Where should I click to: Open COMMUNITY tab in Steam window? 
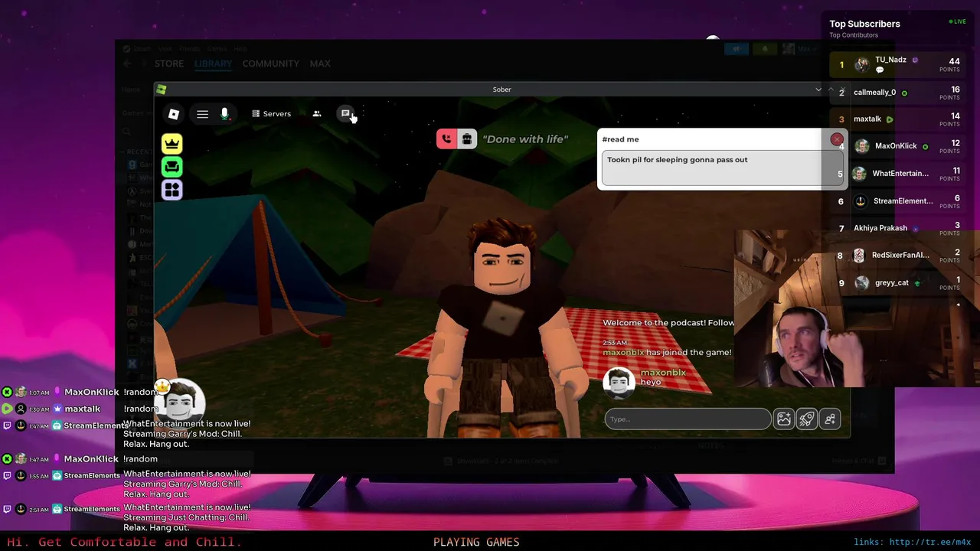tap(270, 64)
